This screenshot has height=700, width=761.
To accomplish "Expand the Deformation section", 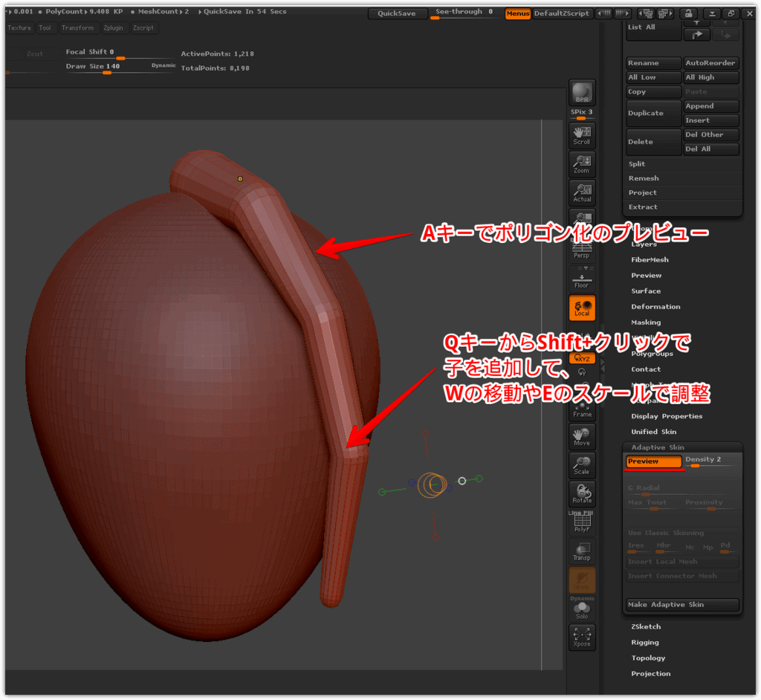I will [655, 307].
